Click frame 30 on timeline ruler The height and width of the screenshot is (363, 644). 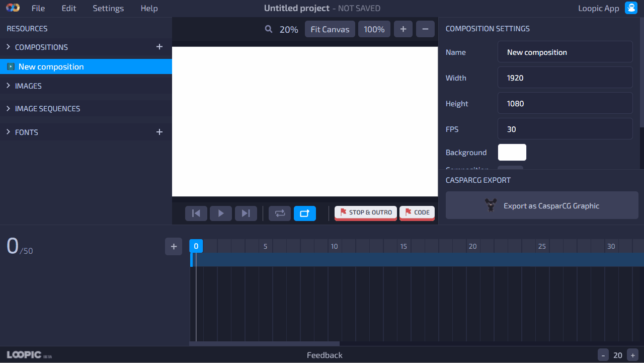(x=611, y=246)
